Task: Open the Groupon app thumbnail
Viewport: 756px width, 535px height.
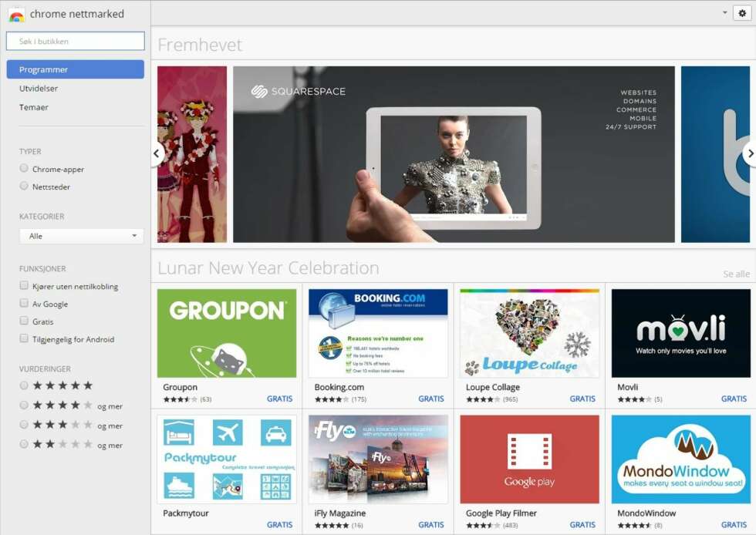Action: (x=227, y=333)
